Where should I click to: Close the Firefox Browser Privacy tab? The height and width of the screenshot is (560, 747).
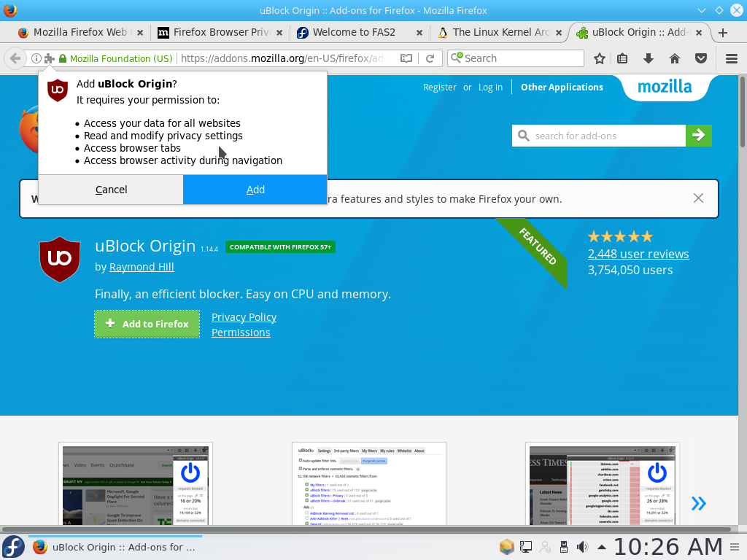coord(279,33)
